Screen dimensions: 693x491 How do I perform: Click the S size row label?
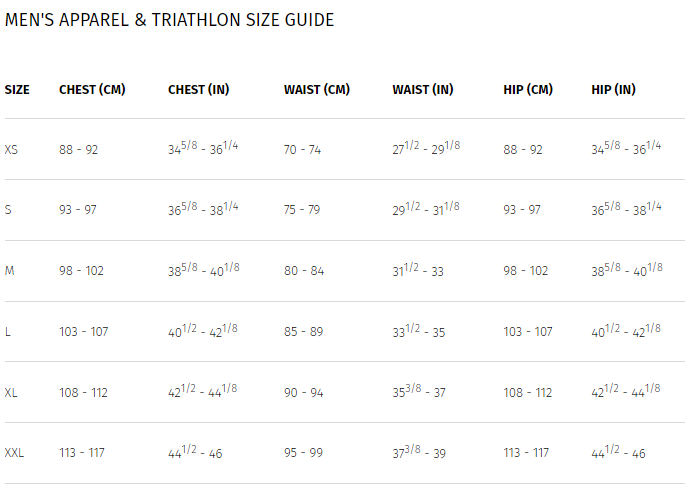pos(8,209)
